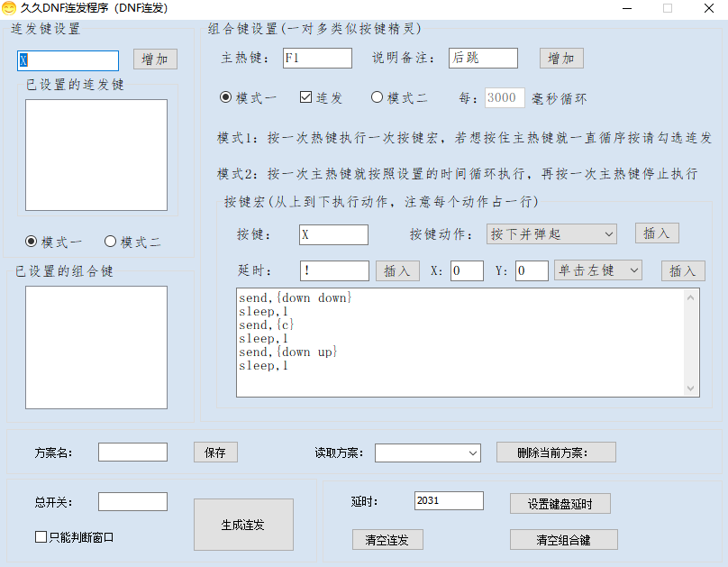Click 增加 button in 组合键设置
Image resolution: width=728 pixels, height=567 pixels.
[x=561, y=59]
